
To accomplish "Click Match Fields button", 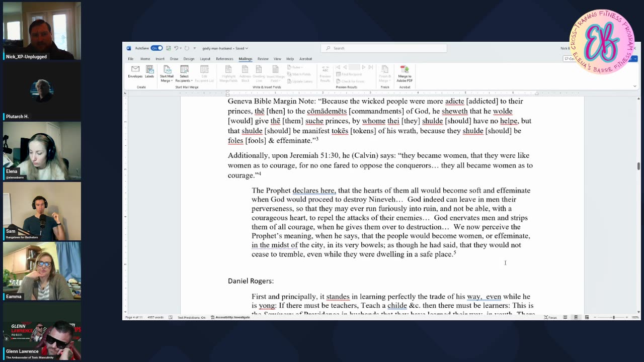I will pos(299,74).
